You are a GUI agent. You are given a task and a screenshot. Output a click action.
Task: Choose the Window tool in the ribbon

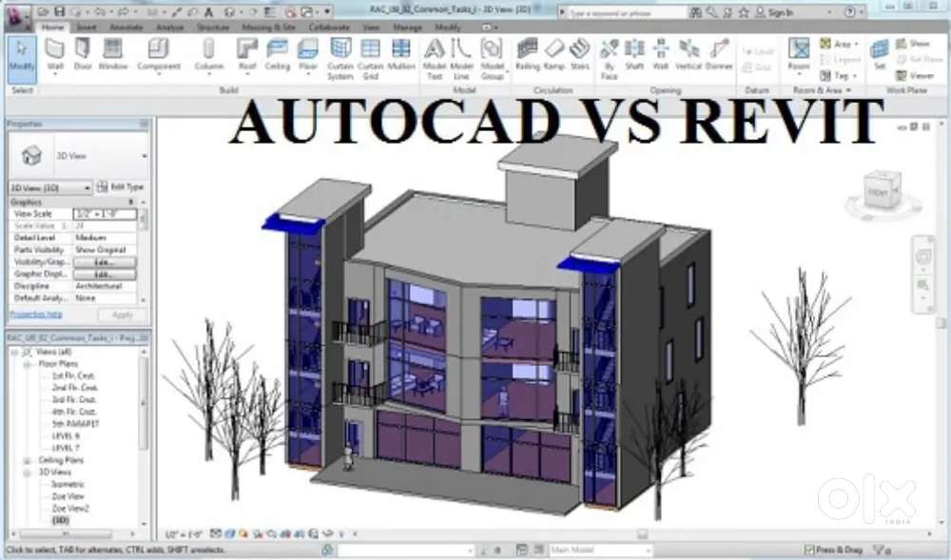click(x=113, y=53)
